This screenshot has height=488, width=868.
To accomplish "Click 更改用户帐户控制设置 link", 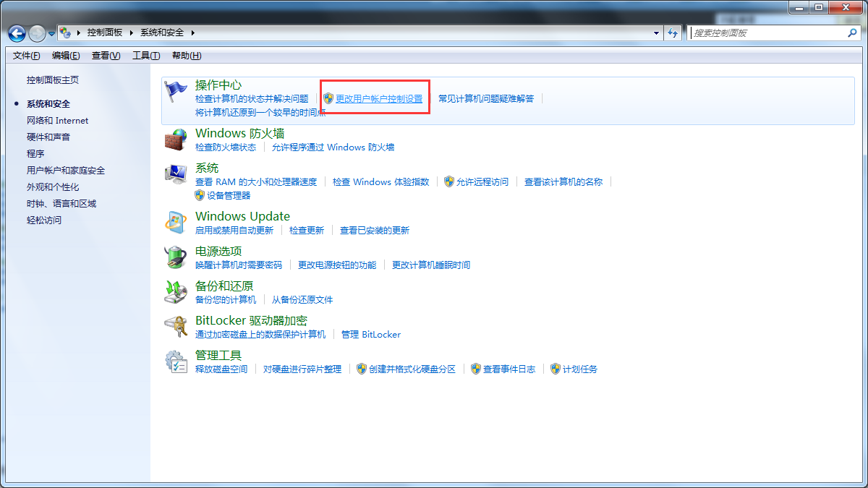I will tap(379, 99).
